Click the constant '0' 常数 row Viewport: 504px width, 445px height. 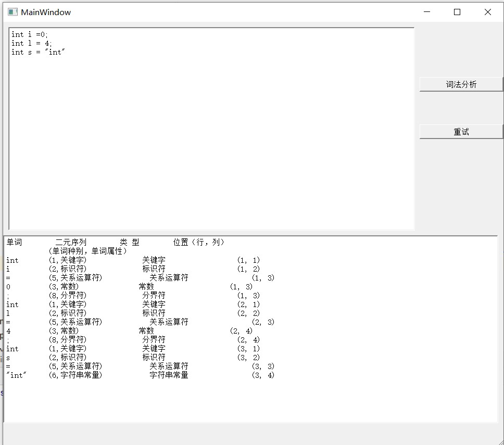pyautogui.click(x=7, y=286)
